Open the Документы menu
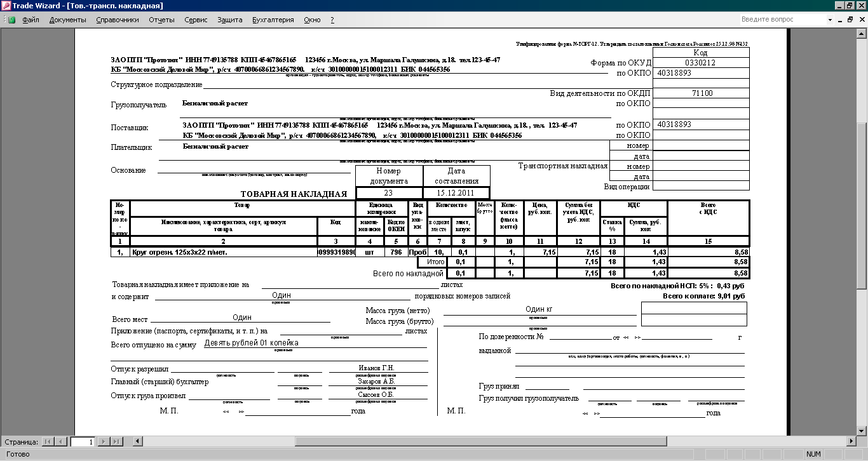The height and width of the screenshot is (461, 868). 67,20
